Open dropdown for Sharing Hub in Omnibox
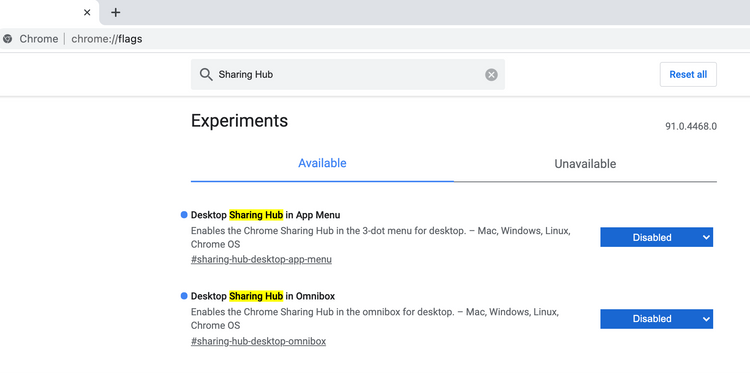Image resolution: width=750 pixels, height=375 pixels. (656, 319)
